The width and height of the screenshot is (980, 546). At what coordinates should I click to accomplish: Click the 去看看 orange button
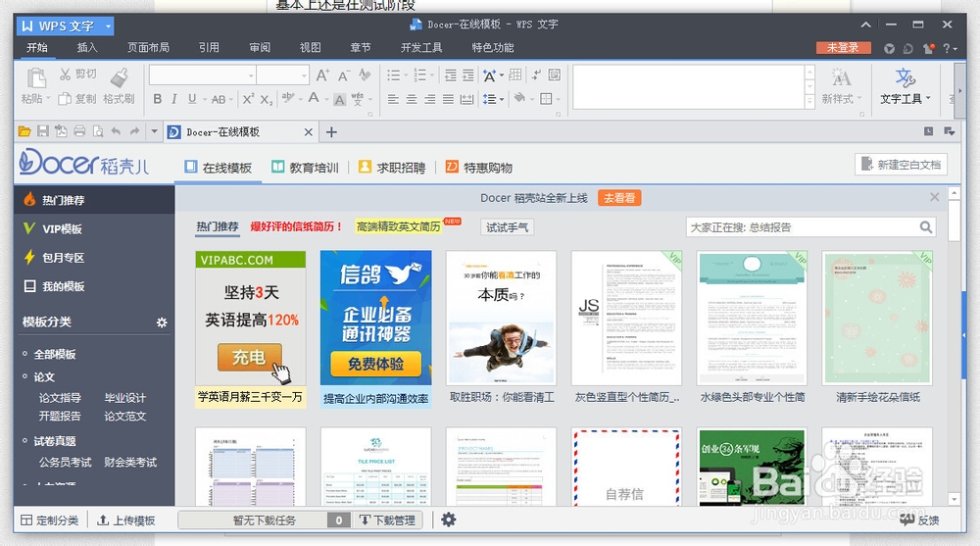pyautogui.click(x=619, y=198)
